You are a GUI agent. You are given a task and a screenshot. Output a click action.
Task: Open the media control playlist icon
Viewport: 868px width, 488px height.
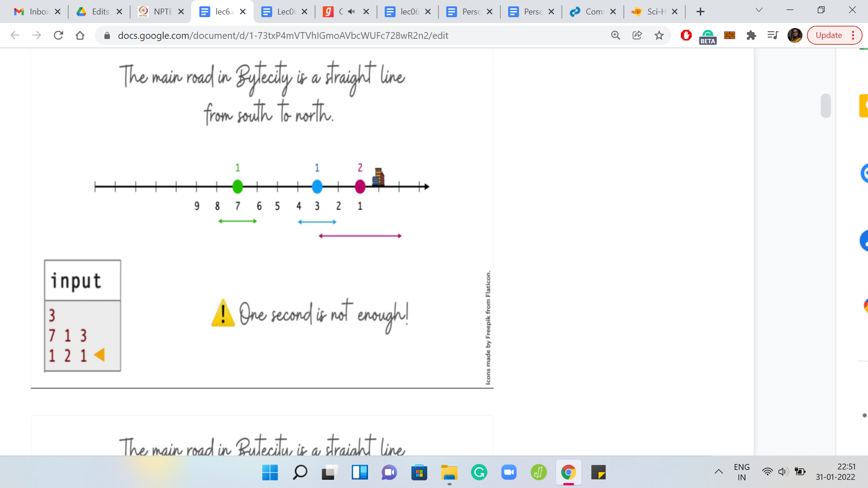pos(773,35)
